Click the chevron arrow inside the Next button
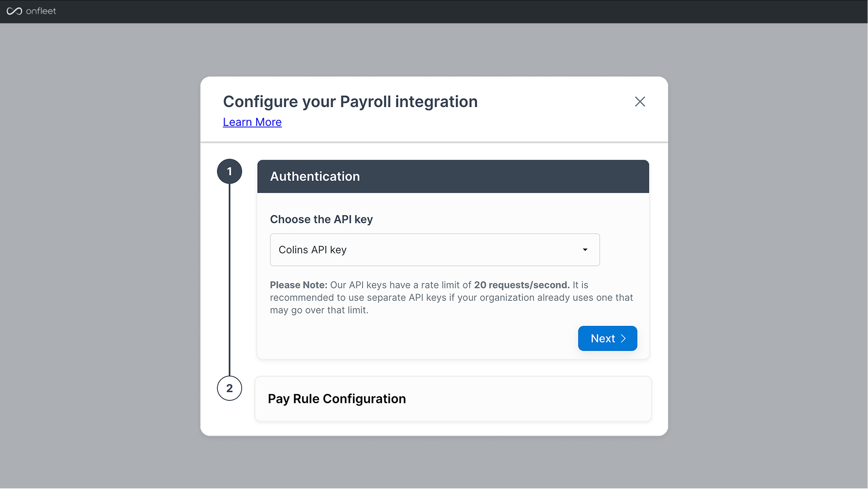 pyautogui.click(x=623, y=338)
